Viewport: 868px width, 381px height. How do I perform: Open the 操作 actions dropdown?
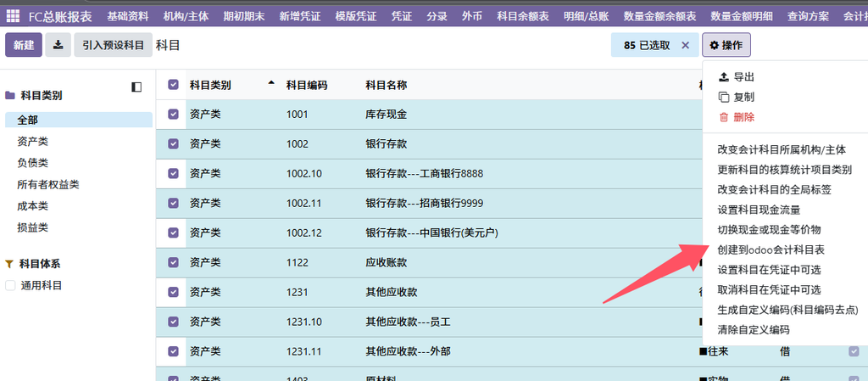726,45
